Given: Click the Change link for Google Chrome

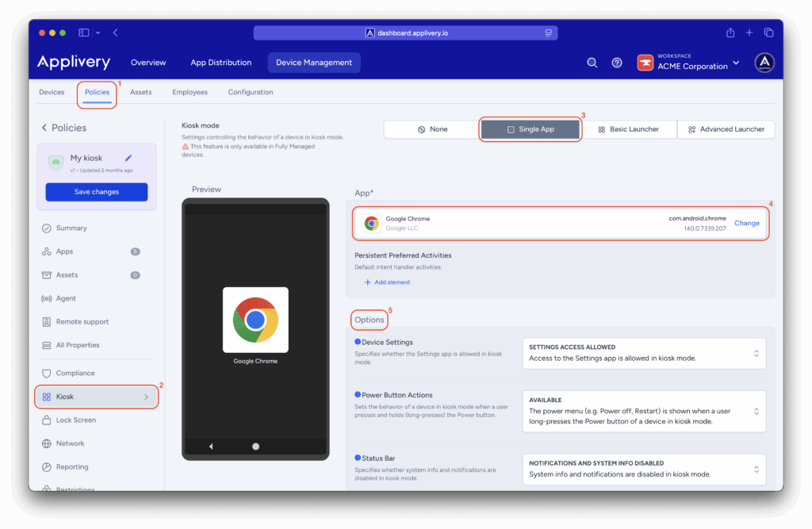Looking at the screenshot, I should (x=746, y=223).
